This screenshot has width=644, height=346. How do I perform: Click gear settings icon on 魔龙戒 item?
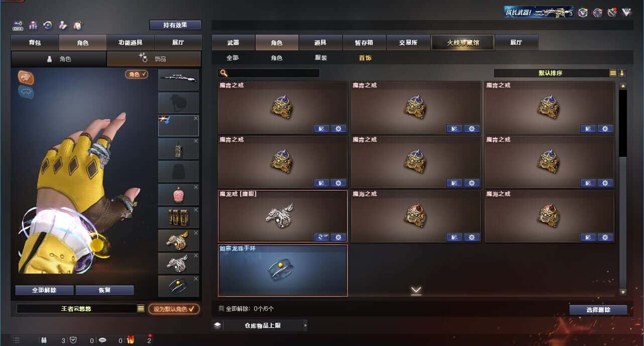pos(339,237)
